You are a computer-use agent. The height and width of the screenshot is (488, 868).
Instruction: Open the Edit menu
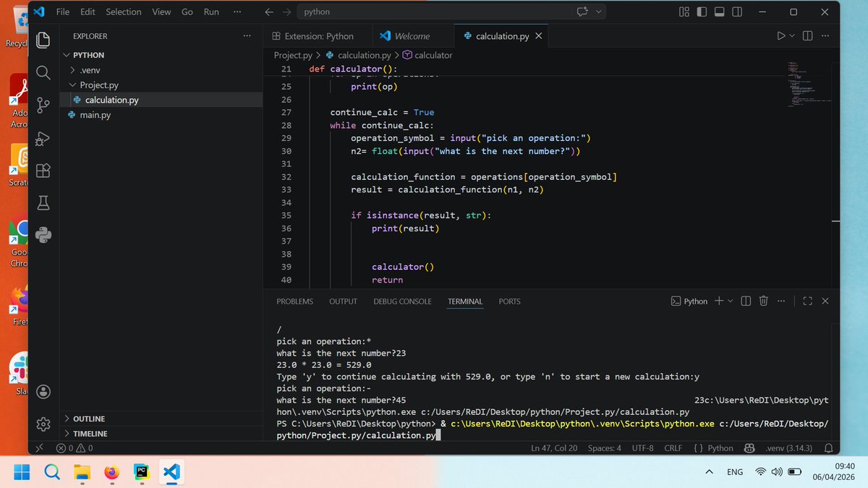[88, 12]
